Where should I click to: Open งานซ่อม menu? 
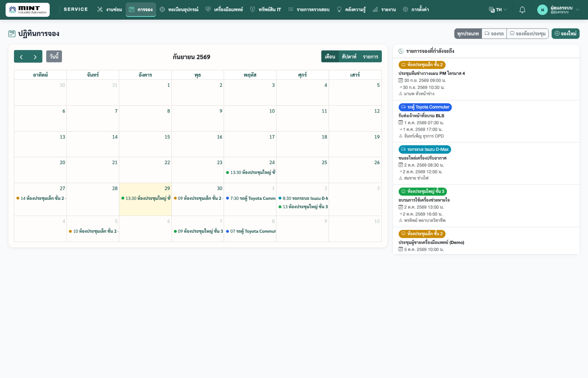tap(109, 10)
